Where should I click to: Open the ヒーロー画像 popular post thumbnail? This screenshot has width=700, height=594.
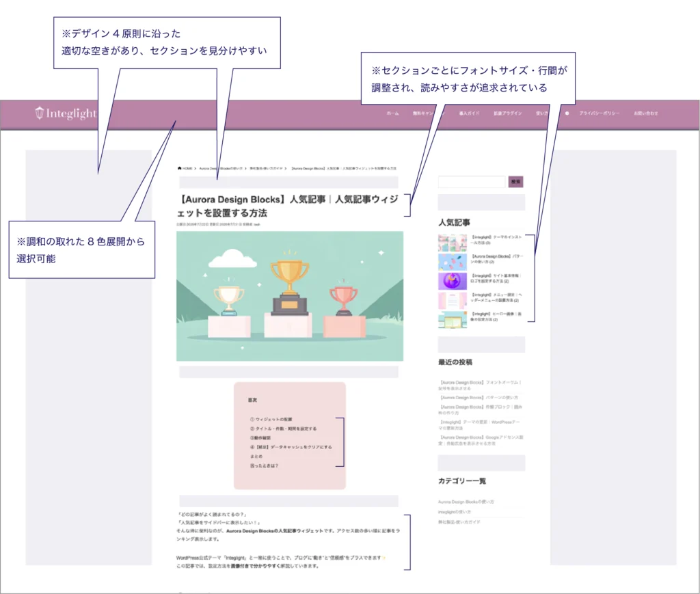click(x=452, y=319)
